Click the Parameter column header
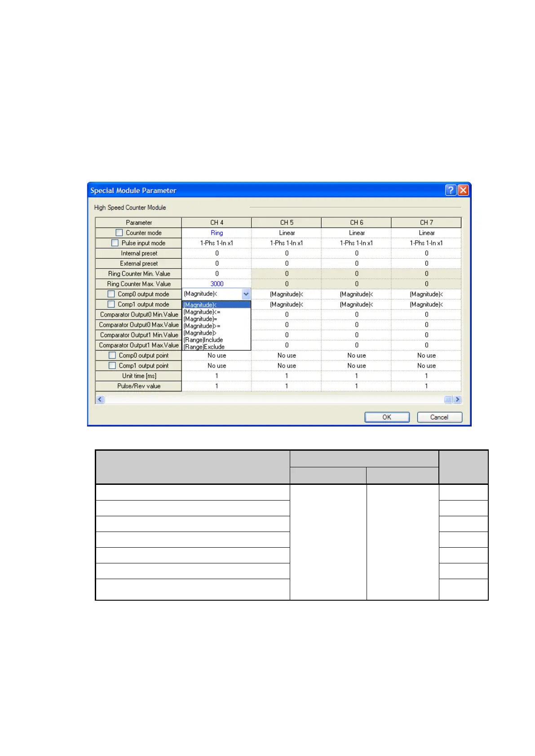 [139, 223]
